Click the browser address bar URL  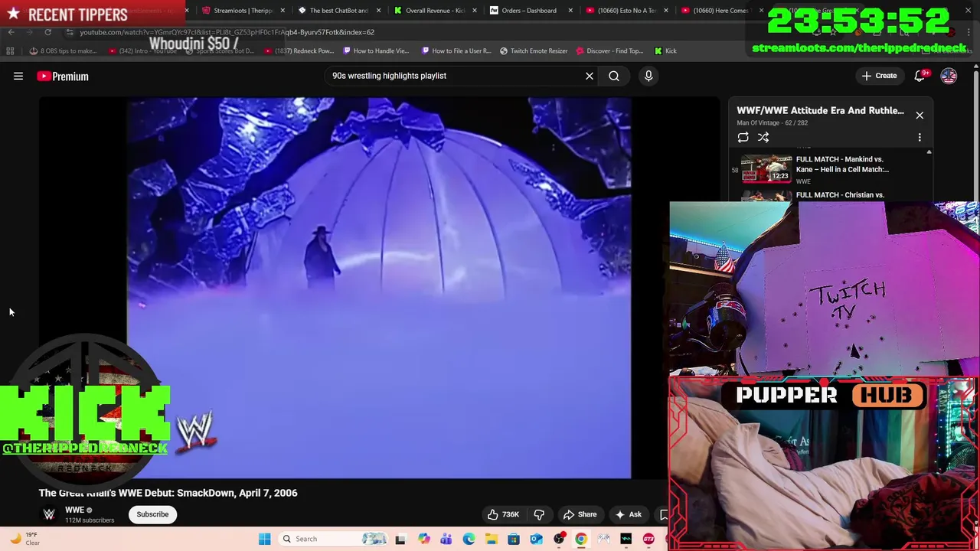pyautogui.click(x=227, y=32)
